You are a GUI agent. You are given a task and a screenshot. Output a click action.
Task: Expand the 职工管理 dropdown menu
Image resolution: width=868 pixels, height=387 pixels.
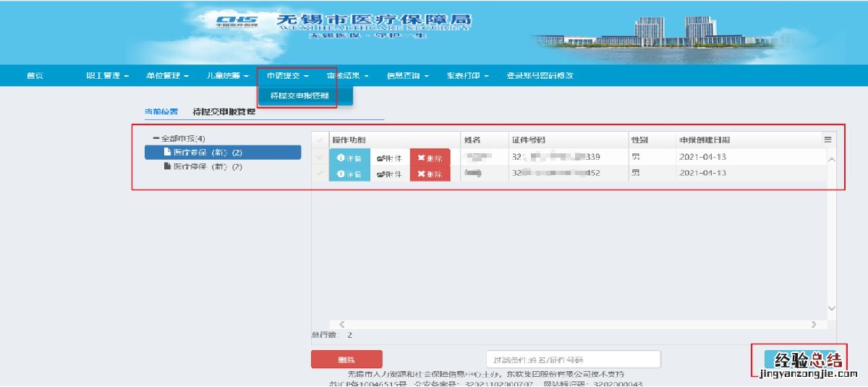(x=107, y=75)
